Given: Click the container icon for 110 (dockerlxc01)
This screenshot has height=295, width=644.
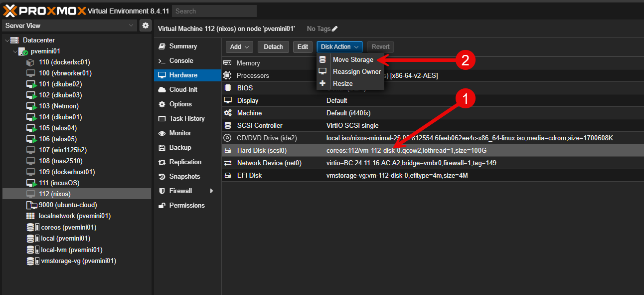Looking at the screenshot, I should 30,62.
